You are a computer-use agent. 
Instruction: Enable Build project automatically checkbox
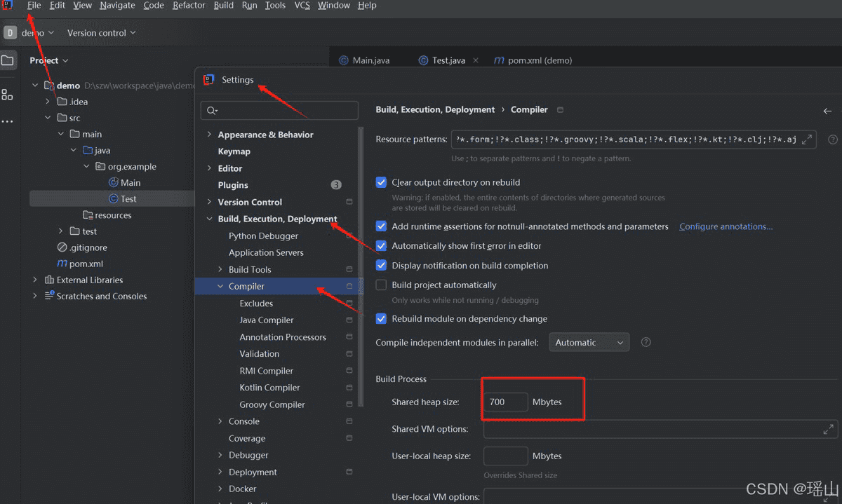tap(381, 285)
